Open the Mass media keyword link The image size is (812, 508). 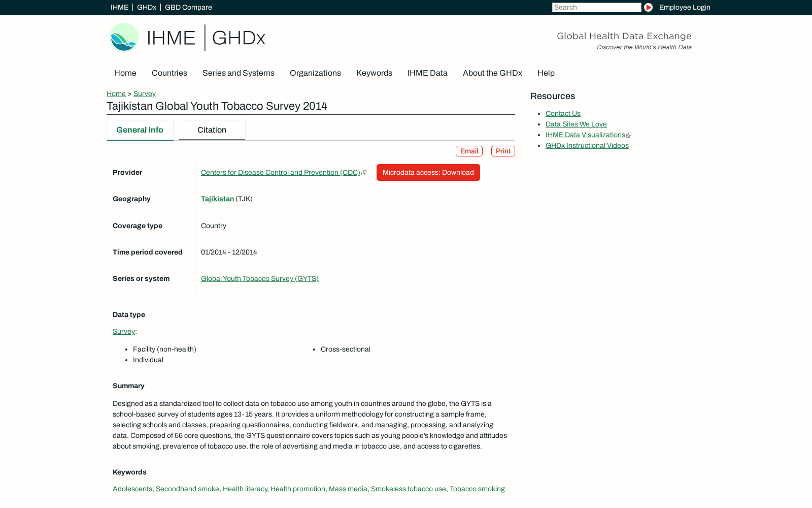pyautogui.click(x=348, y=489)
